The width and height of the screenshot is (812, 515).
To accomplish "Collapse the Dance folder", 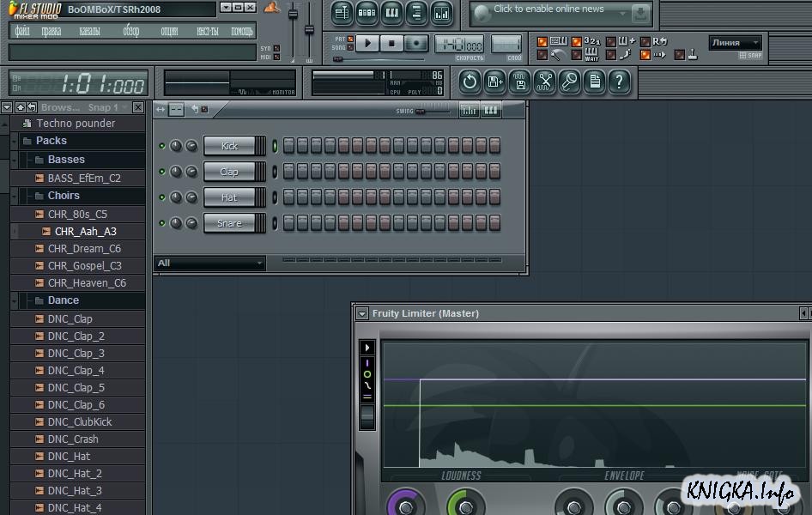I will coord(15,300).
